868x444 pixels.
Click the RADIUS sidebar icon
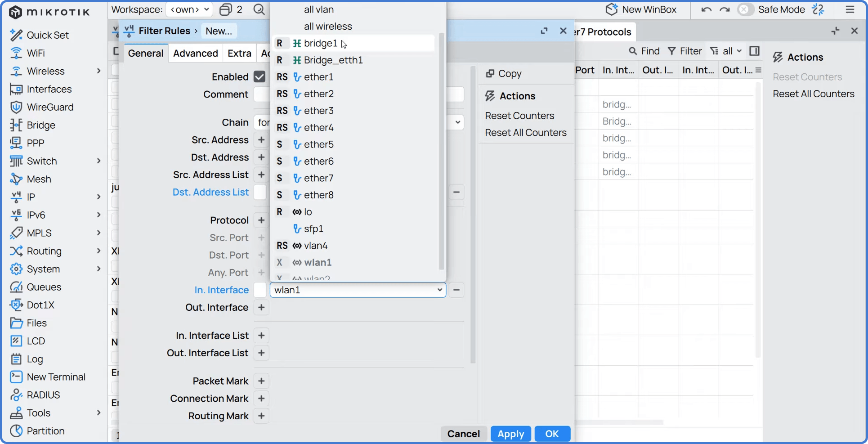point(16,395)
